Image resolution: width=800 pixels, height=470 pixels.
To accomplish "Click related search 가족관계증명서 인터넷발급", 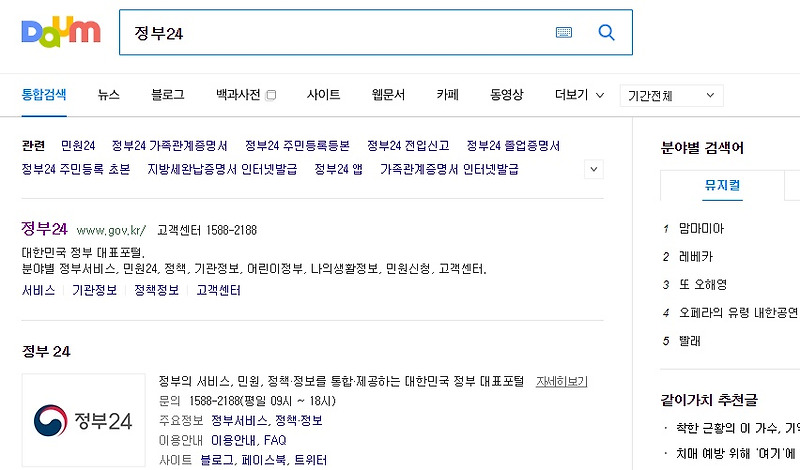I will [449, 169].
